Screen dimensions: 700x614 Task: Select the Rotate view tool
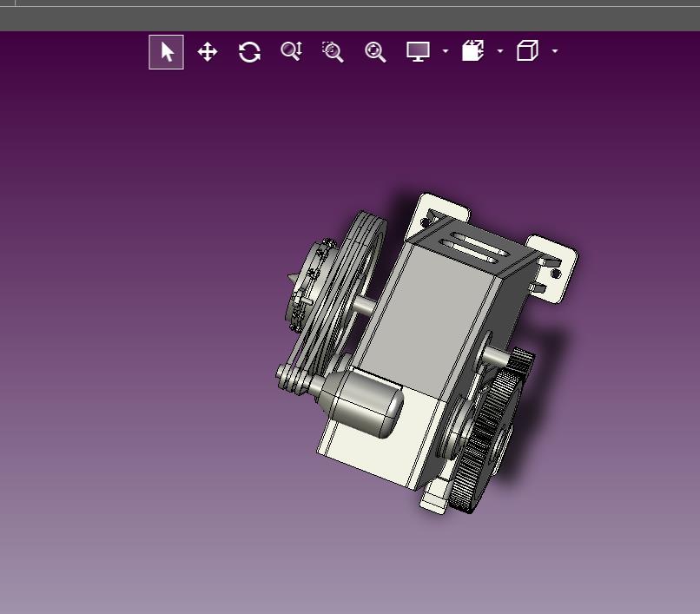coord(249,52)
